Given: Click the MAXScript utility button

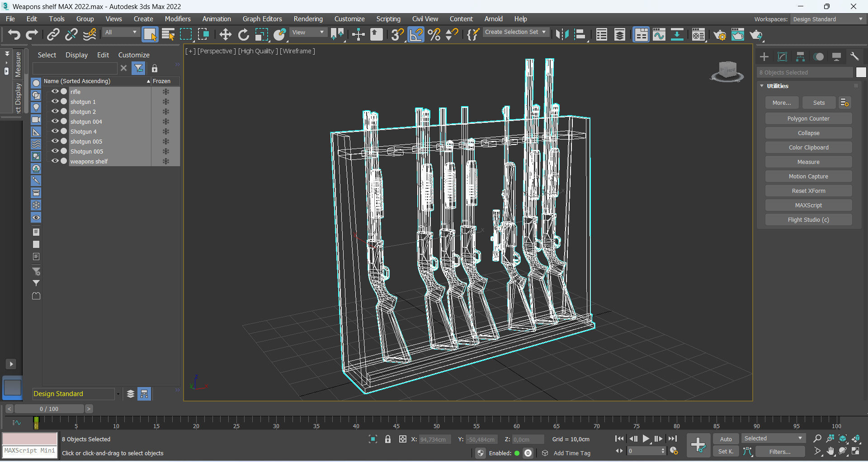Looking at the screenshot, I should [808, 205].
